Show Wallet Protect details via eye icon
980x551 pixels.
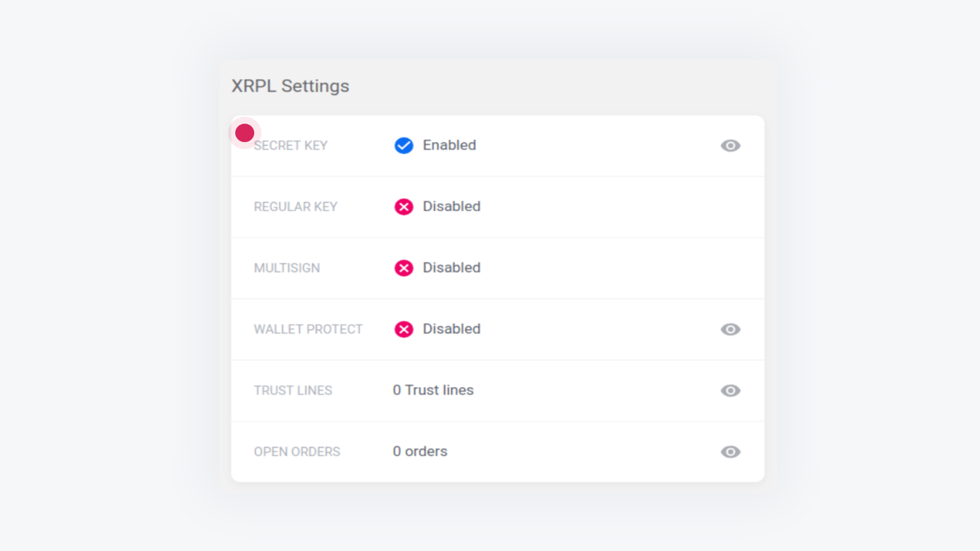[730, 329]
